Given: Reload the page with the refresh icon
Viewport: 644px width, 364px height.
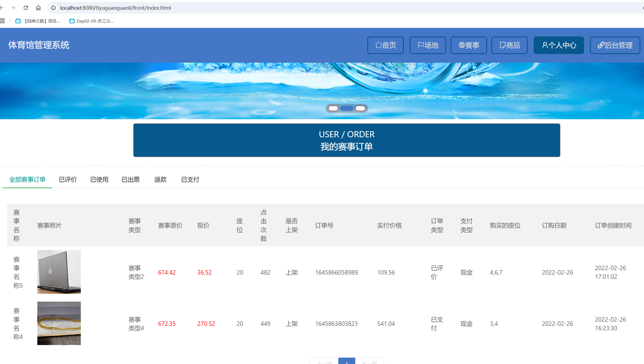Looking at the screenshot, I should [26, 8].
